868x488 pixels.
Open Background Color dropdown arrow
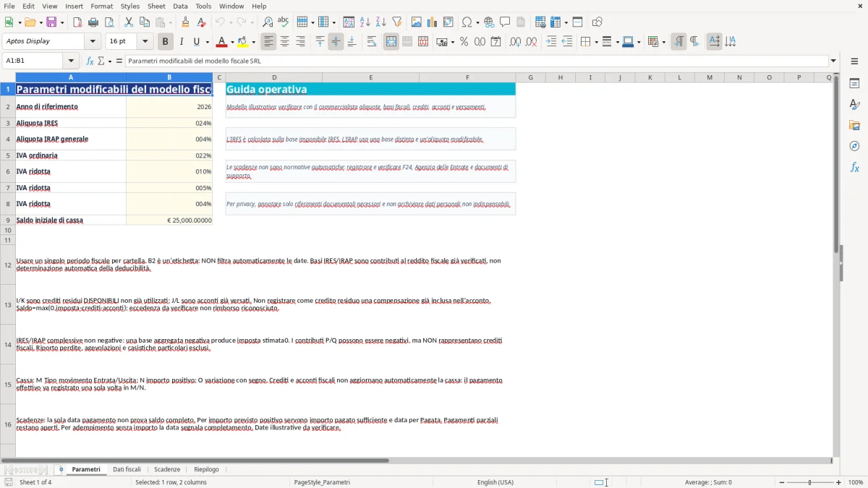tap(253, 42)
